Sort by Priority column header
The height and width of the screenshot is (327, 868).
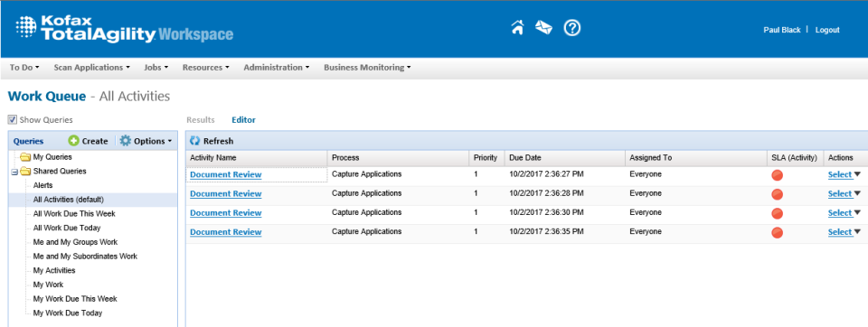pos(486,158)
